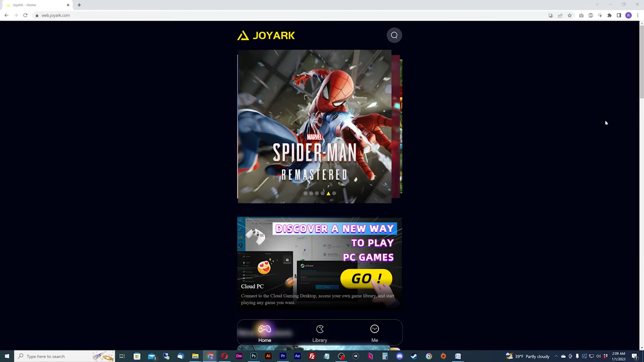Open the Windows notification center
The height and width of the screenshot is (362, 644).
point(635,356)
